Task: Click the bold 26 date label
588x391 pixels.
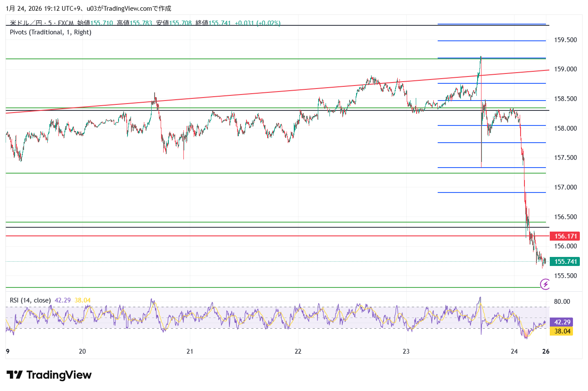Action: click(545, 351)
